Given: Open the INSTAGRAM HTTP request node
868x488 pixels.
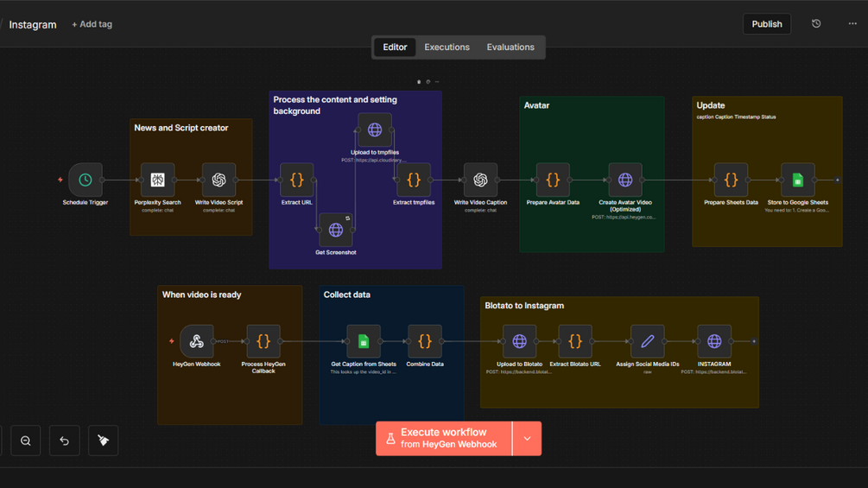Looking at the screenshot, I should (714, 341).
